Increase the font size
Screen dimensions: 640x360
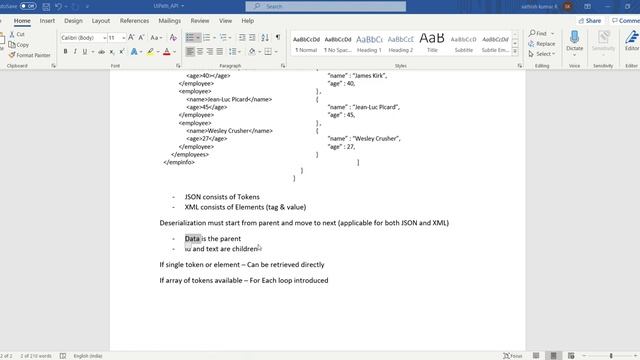[x=131, y=38]
